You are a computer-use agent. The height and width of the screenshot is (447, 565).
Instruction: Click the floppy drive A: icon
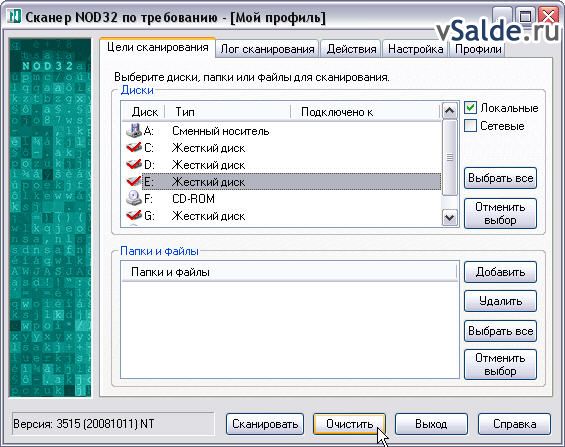click(134, 130)
